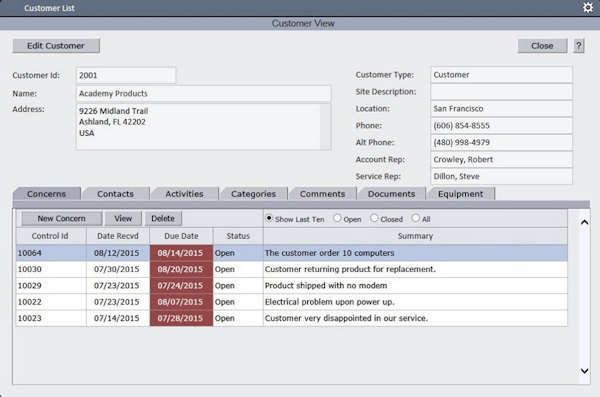Click summary 'Customer returning product for replacement.'

[350, 269]
